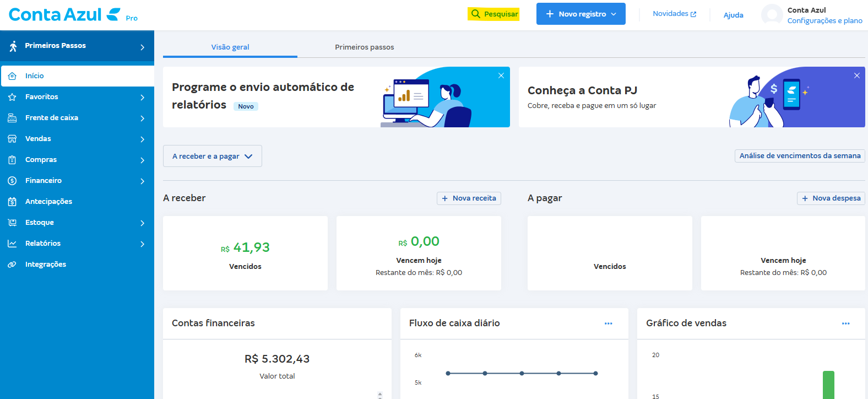The height and width of the screenshot is (399, 868).
Task: Click Análise de vencimentos da semana button
Action: (800, 156)
